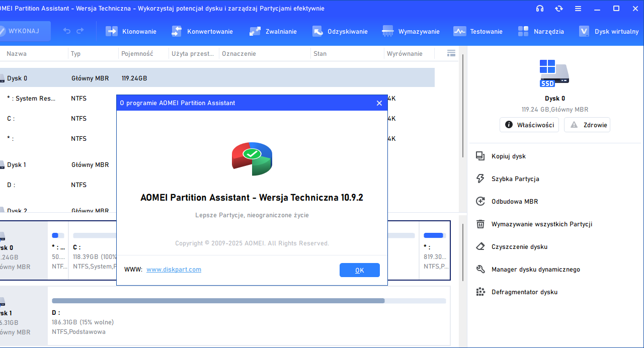Viewport: 644px width, 348px height.
Task: Select the D : partition block in disk map
Action: point(249,315)
